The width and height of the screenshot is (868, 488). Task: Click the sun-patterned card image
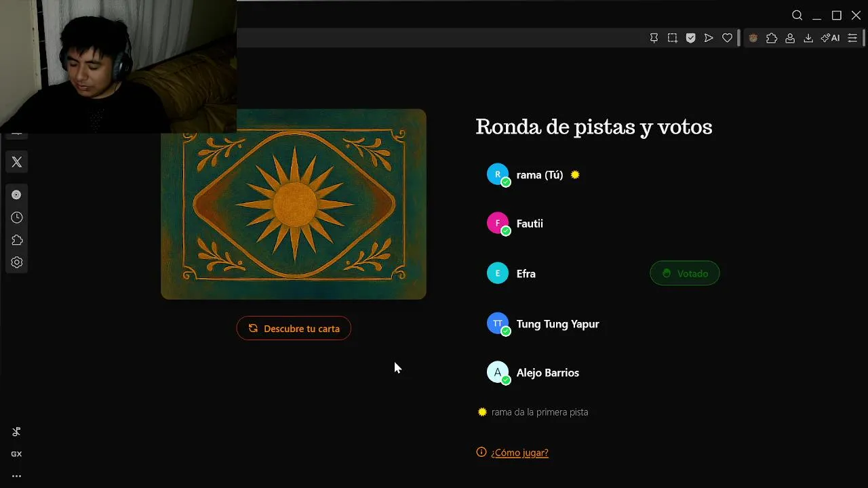[x=294, y=204]
